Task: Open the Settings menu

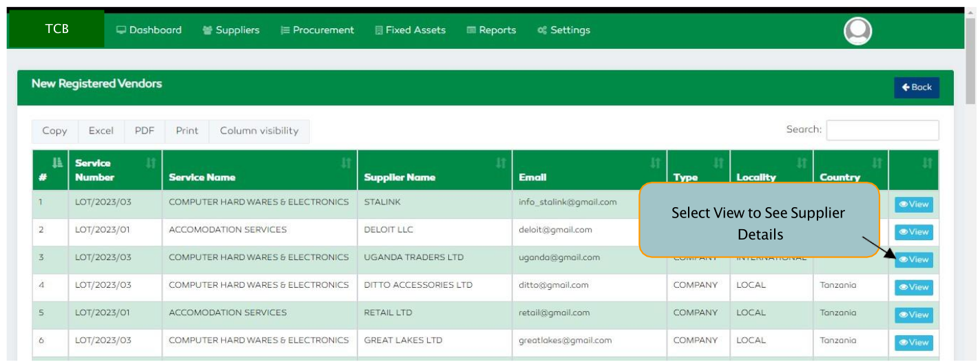Action: point(563,30)
